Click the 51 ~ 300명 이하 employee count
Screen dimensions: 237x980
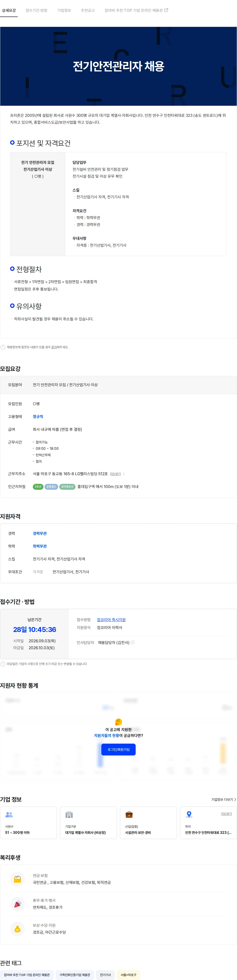[18, 832]
